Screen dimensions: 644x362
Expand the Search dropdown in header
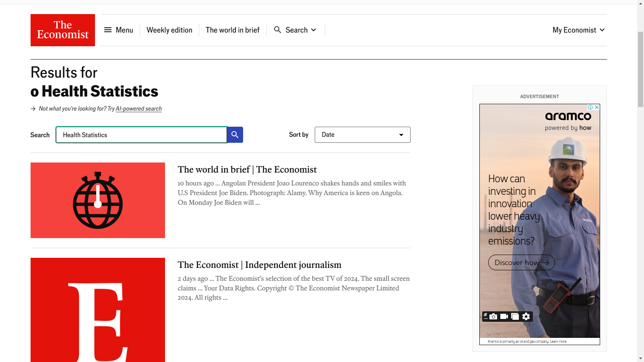click(295, 30)
